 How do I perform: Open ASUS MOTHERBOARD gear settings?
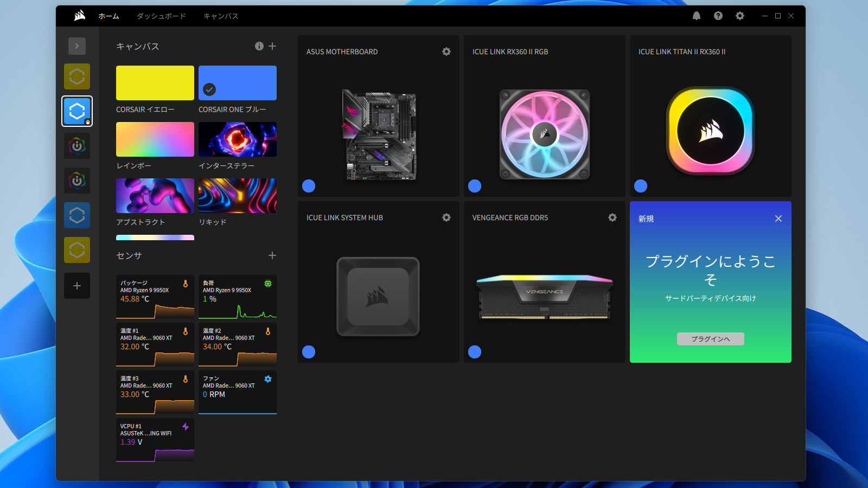pos(446,52)
